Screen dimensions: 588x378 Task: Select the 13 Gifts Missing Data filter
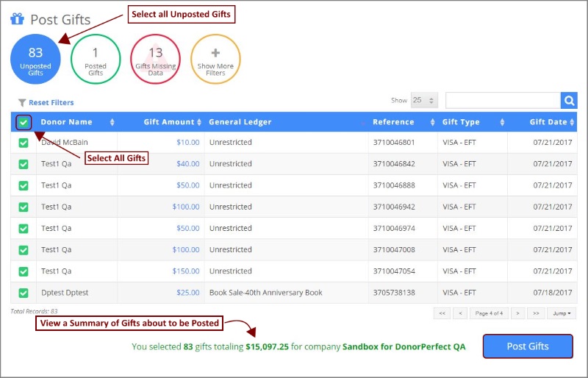[155, 59]
